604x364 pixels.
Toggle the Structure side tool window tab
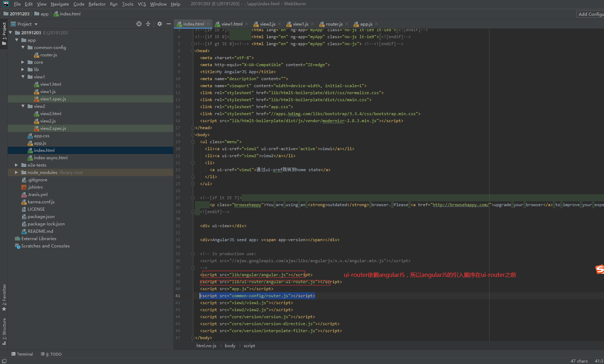[4, 331]
